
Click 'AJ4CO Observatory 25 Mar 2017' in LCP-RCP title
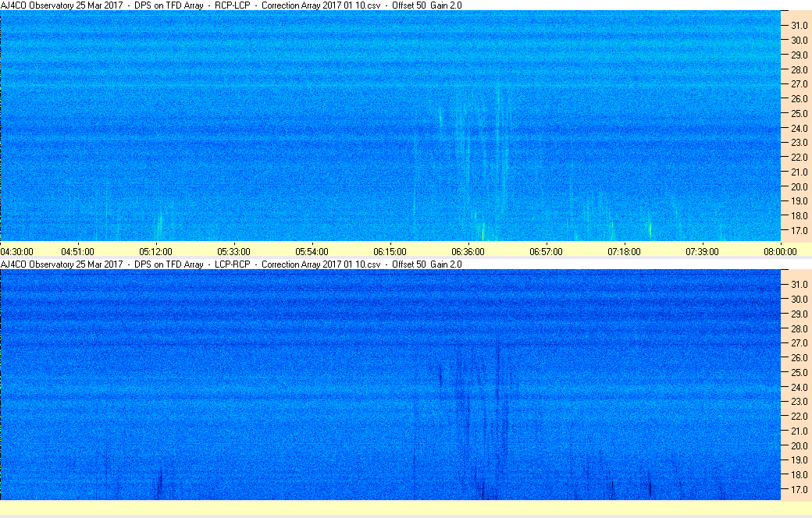62,264
